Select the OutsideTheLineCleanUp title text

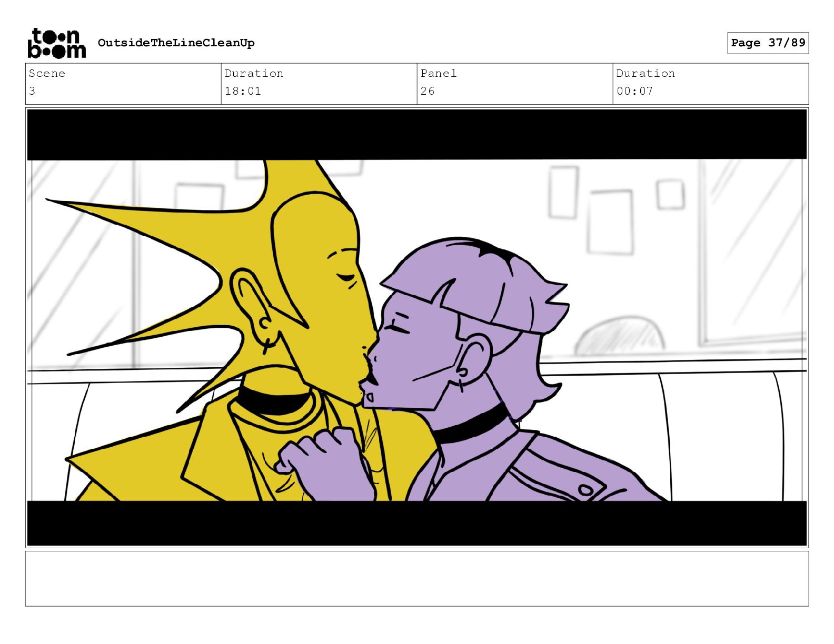click(176, 43)
